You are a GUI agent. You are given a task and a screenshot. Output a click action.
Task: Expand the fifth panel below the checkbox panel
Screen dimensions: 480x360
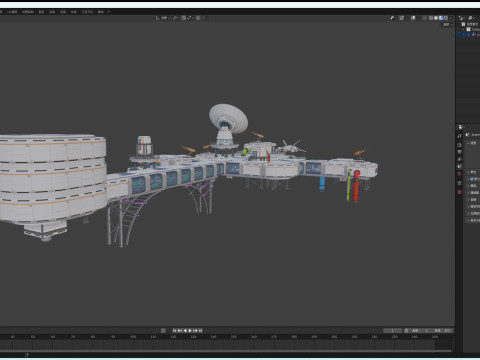[468, 213]
